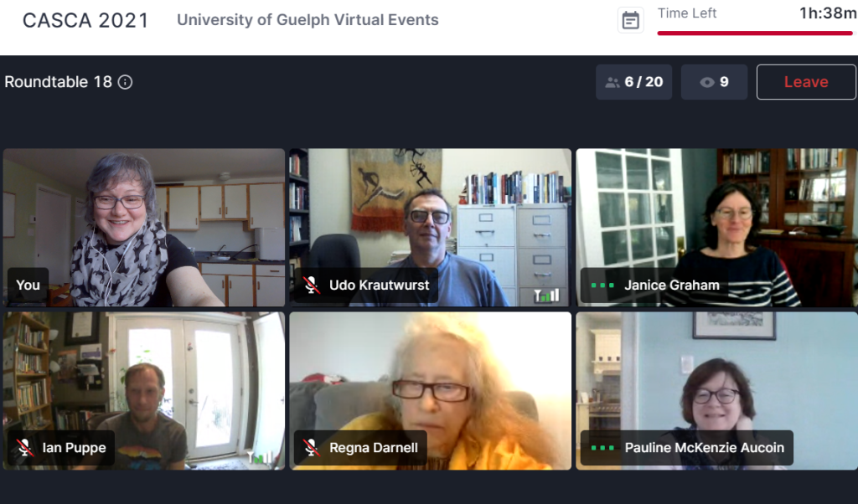Click the red Time Left progress bar
The height and width of the screenshot is (504, 858).
point(755,33)
